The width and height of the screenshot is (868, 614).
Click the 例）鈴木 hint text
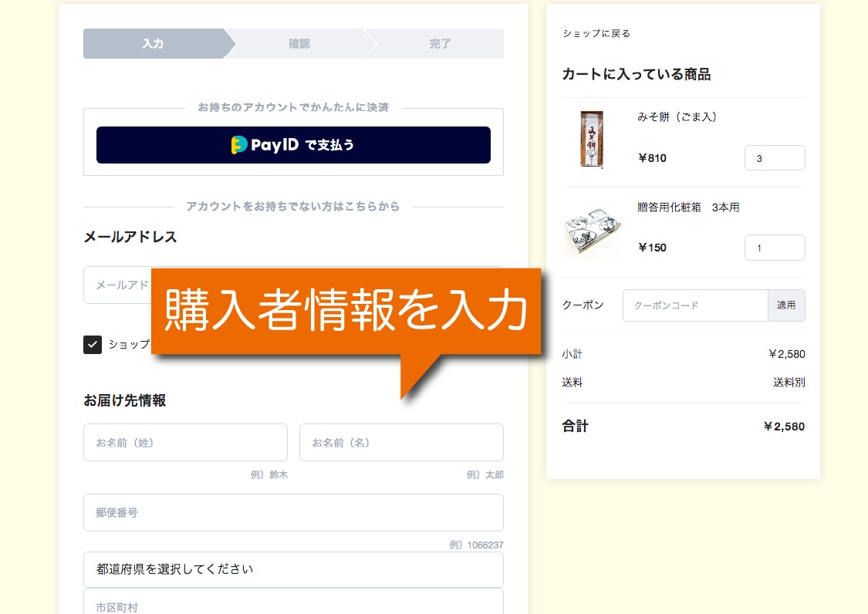(x=269, y=474)
